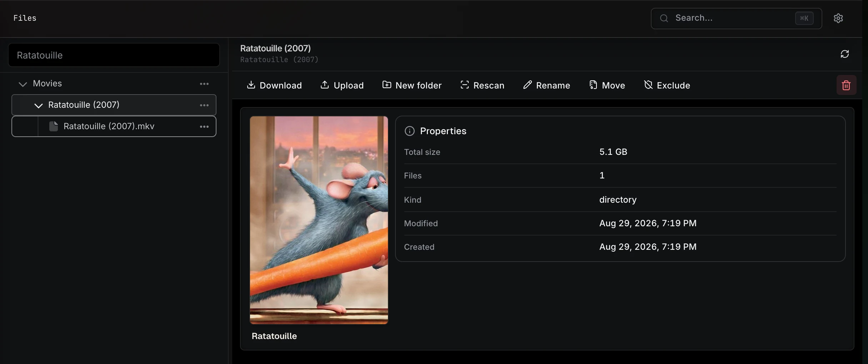Click the magnifier icon in search bar
Image resolution: width=868 pixels, height=364 pixels.
664,18
